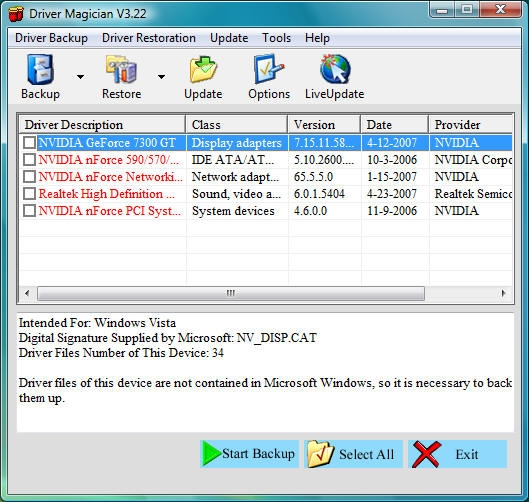Click the Update folder icon
This screenshot has width=529, height=502.
203,69
